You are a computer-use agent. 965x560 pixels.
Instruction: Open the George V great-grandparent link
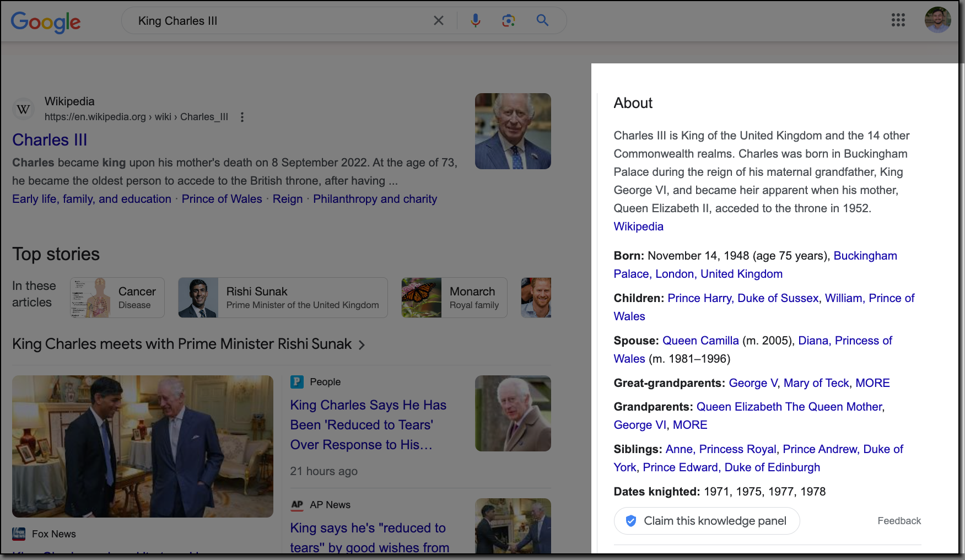753,383
